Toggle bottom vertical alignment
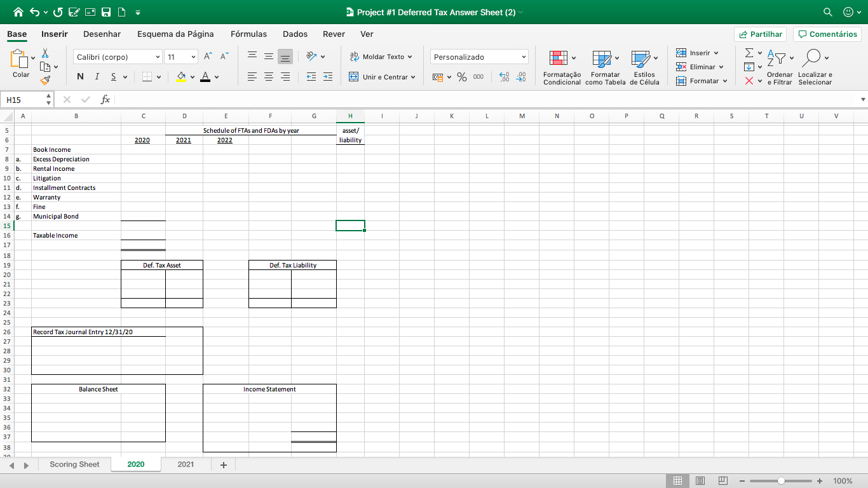Image resolution: width=868 pixels, height=488 pixels. pyautogui.click(x=285, y=57)
